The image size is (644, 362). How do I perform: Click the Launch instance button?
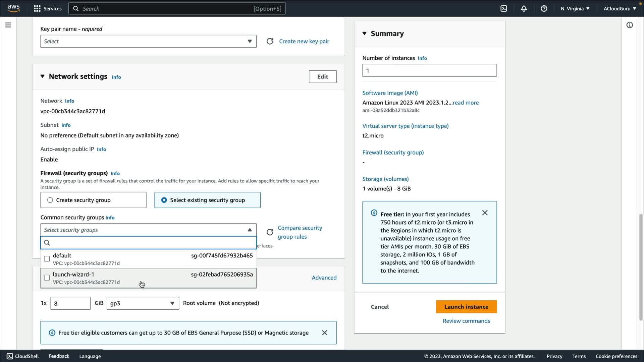point(466,307)
